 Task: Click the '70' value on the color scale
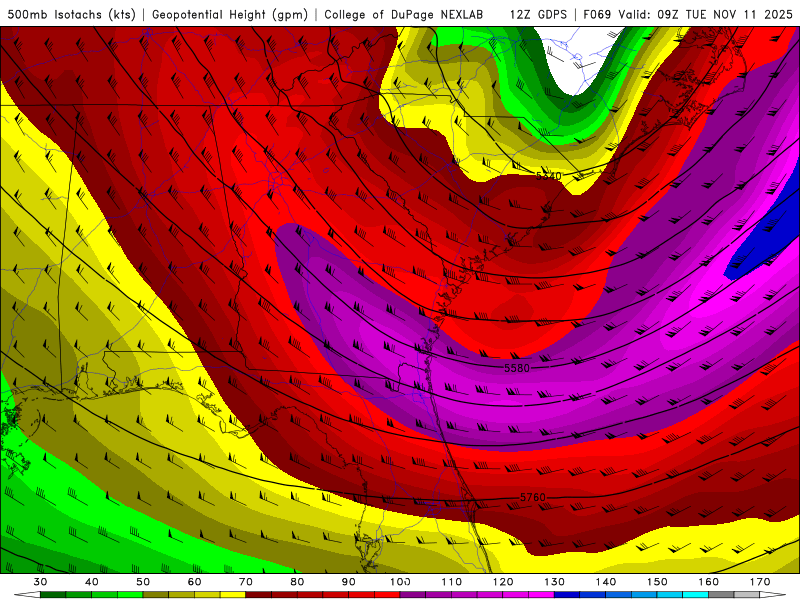246,582
